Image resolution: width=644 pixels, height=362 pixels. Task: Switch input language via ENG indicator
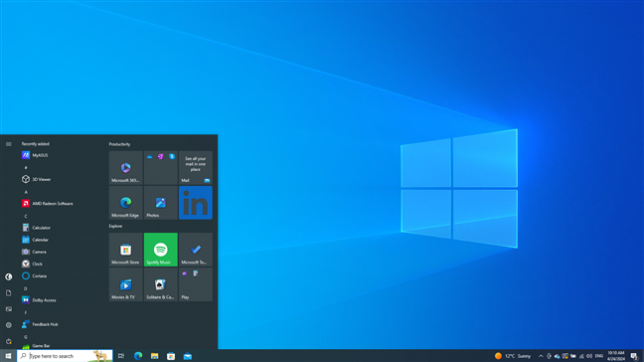(x=599, y=356)
